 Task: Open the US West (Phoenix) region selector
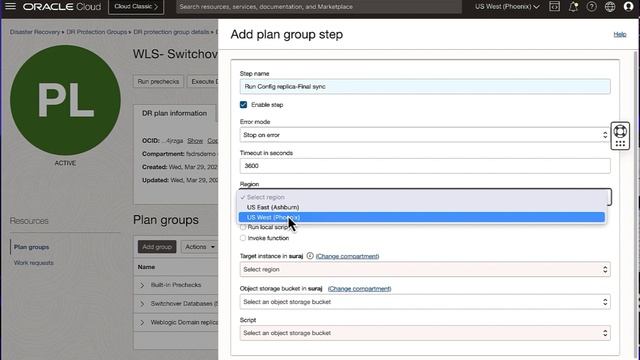[507, 7]
